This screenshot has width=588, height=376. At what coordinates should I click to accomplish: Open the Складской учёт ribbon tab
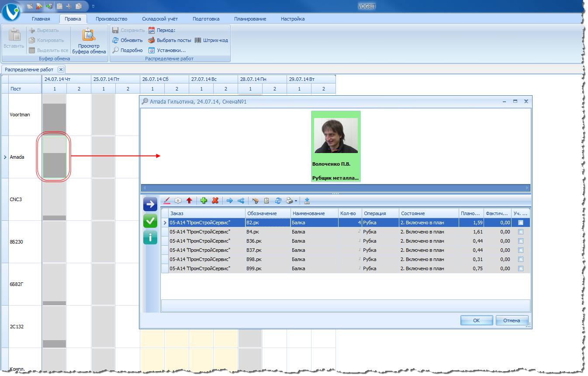pyautogui.click(x=160, y=19)
